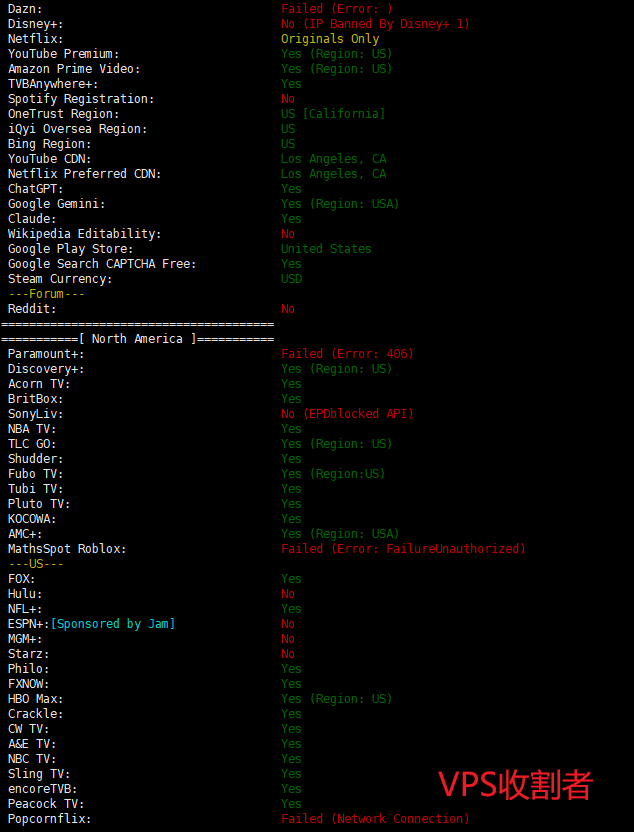
Task: Click the SonyLiv EPDblocked API result
Action: 346,414
